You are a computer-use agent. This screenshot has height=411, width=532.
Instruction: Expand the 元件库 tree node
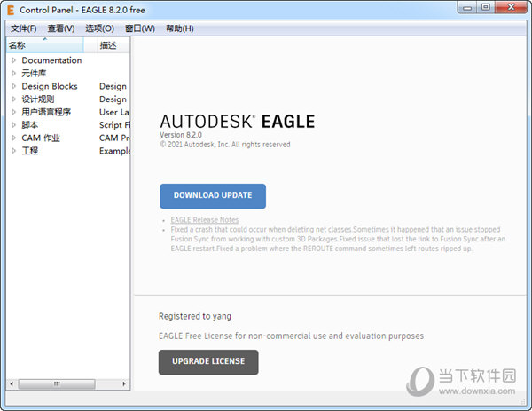[13, 74]
